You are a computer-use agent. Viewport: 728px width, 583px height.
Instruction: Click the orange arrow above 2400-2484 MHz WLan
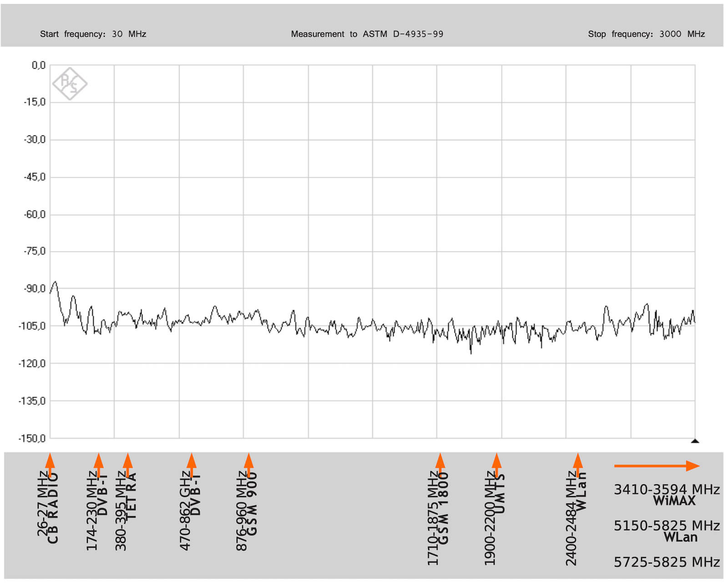point(577,464)
